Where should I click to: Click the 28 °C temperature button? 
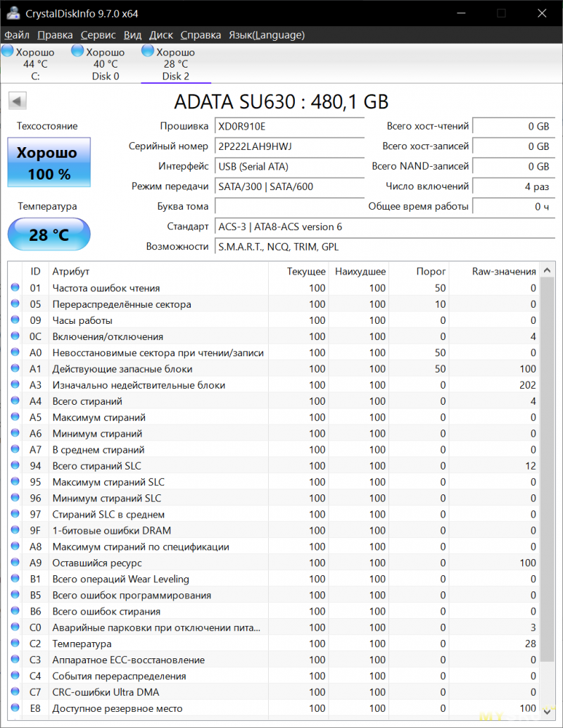(x=49, y=234)
